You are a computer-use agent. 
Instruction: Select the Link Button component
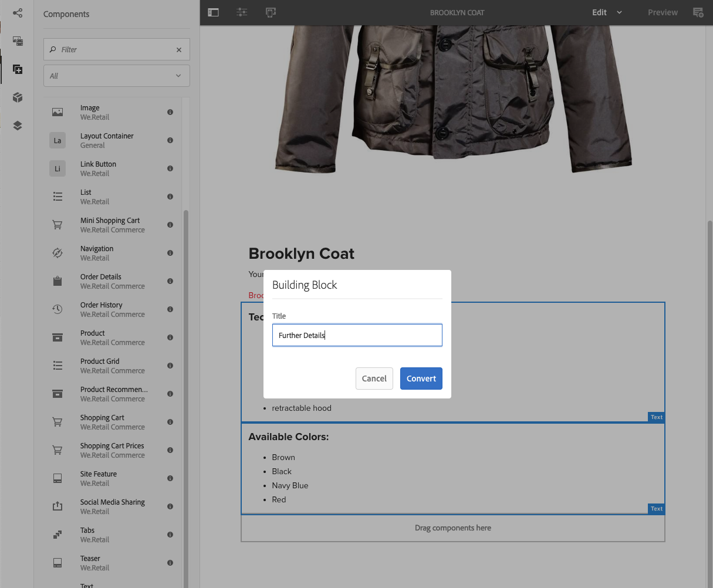[112, 168]
